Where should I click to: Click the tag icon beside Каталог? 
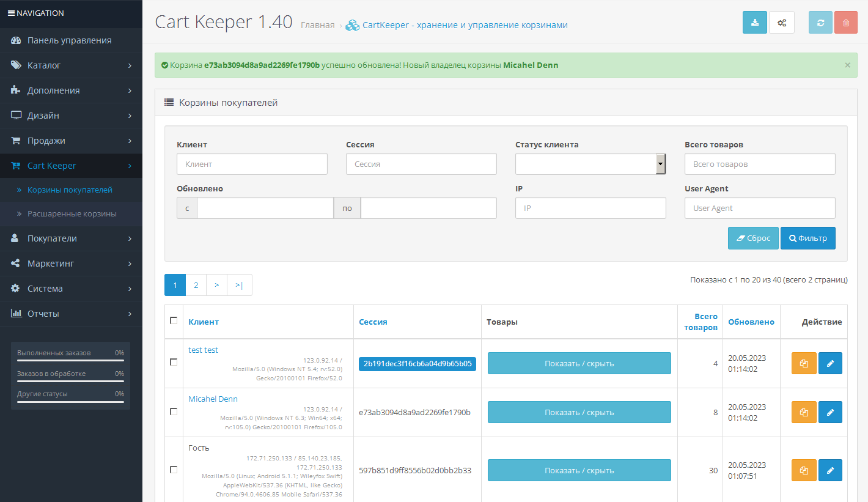[x=16, y=65]
